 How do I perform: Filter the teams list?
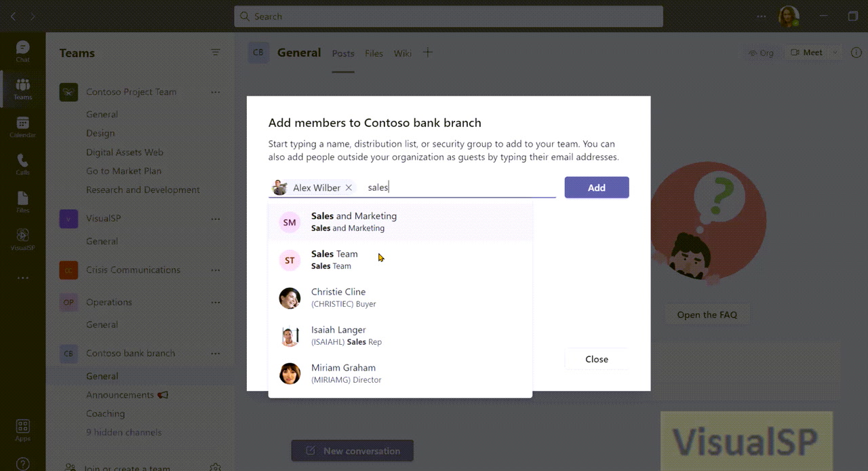(x=216, y=52)
